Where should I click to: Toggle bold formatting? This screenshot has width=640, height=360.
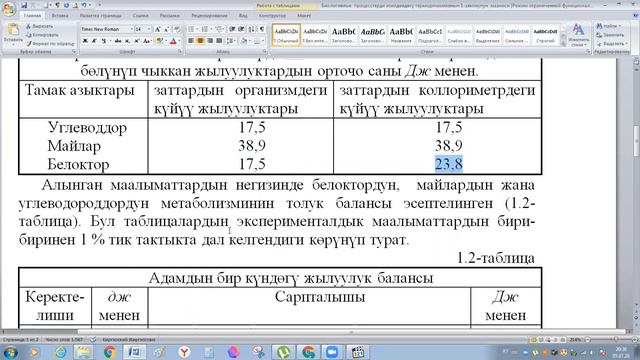pos(85,41)
